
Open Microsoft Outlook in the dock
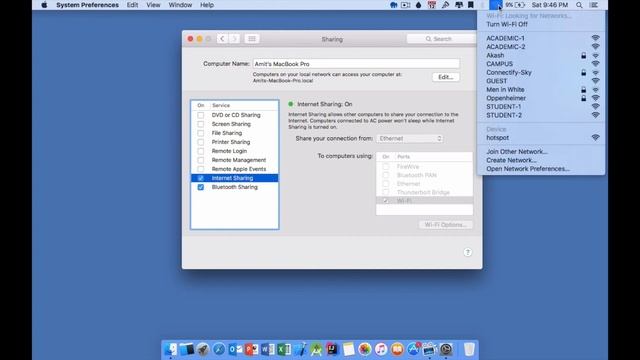tap(235, 349)
